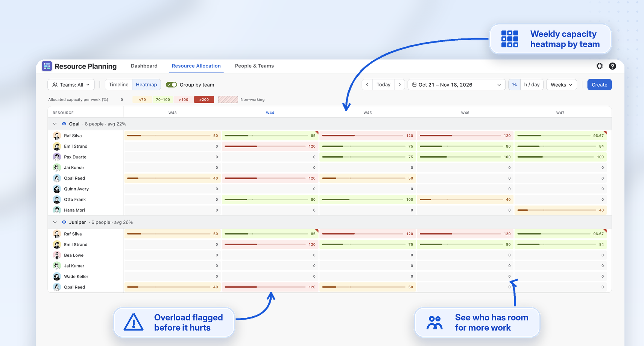Toggle Group by team switch
This screenshot has width=644, height=346.
172,85
